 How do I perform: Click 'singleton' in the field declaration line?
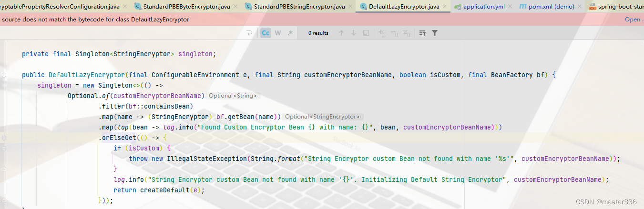pyautogui.click(x=195, y=54)
